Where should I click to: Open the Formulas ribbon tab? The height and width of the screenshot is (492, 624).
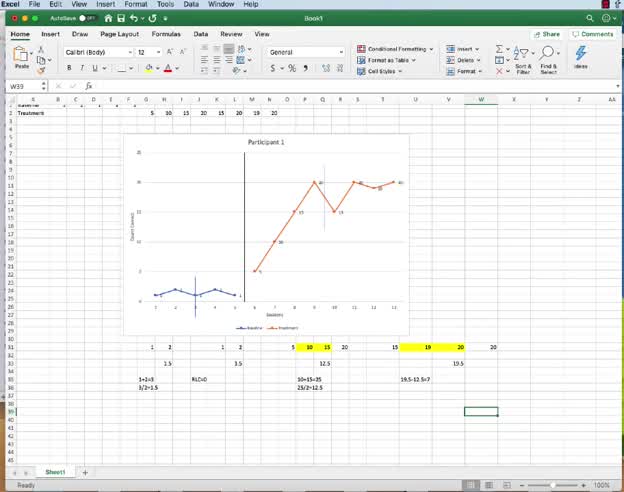coord(166,34)
